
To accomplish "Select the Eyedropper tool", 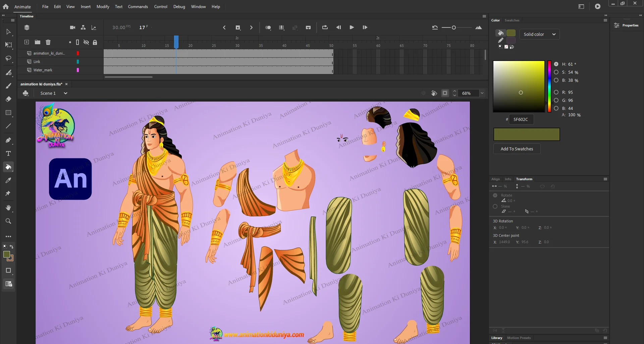I will click(x=8, y=180).
